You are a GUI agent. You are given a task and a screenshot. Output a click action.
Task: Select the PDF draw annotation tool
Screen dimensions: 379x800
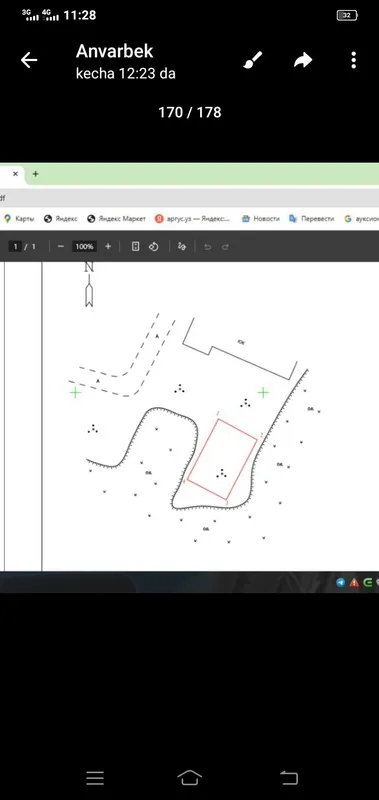(x=182, y=246)
